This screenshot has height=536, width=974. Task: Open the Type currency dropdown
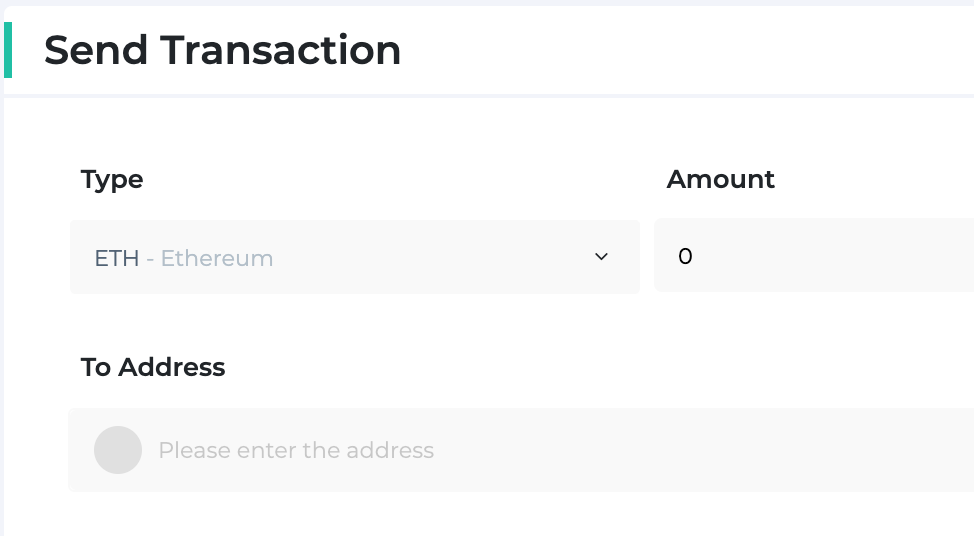tap(355, 257)
